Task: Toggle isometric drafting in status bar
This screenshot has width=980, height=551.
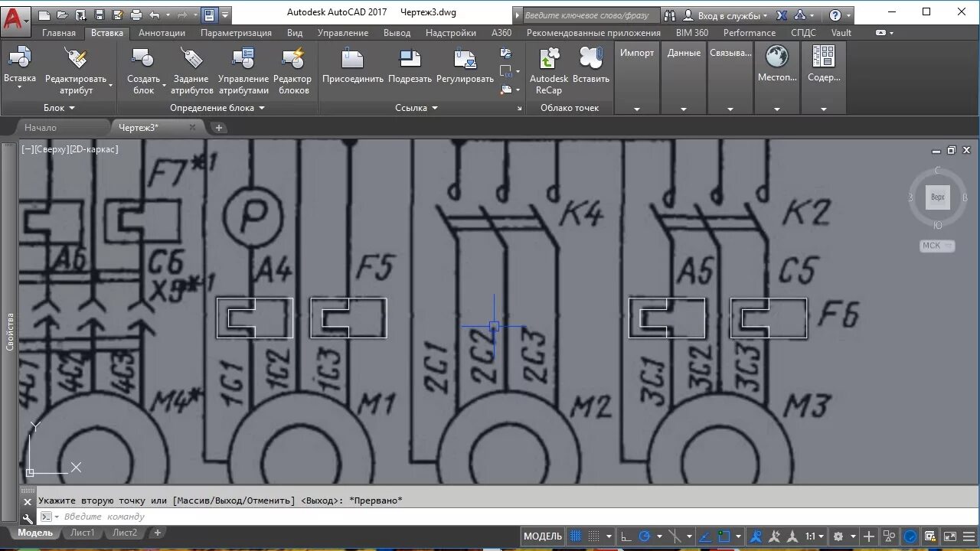Action: (675, 536)
